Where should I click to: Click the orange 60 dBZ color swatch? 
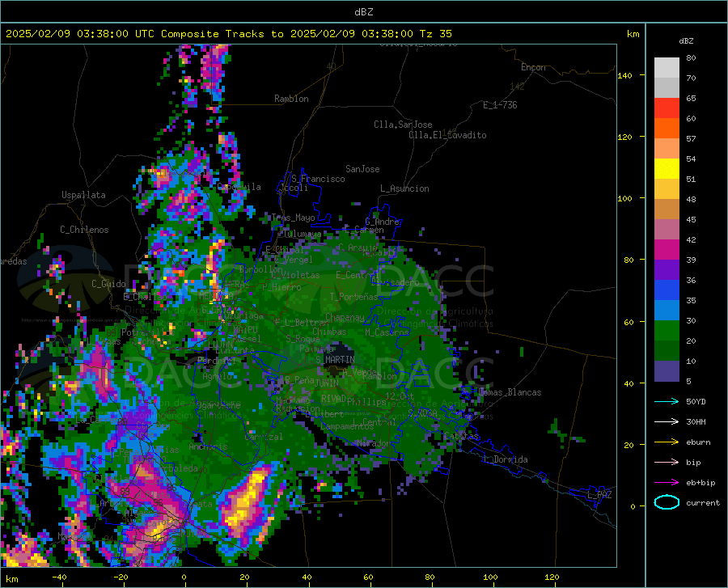[667, 129]
